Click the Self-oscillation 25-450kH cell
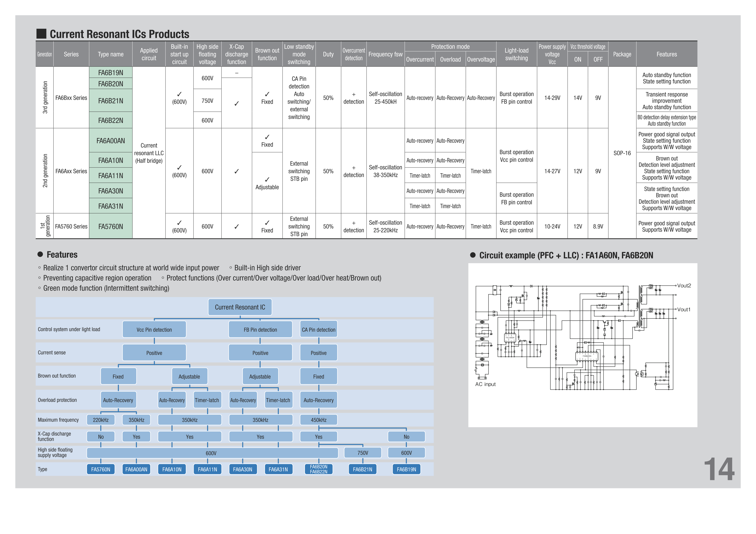This screenshot has height=534, width=756. pyautogui.click(x=386, y=98)
